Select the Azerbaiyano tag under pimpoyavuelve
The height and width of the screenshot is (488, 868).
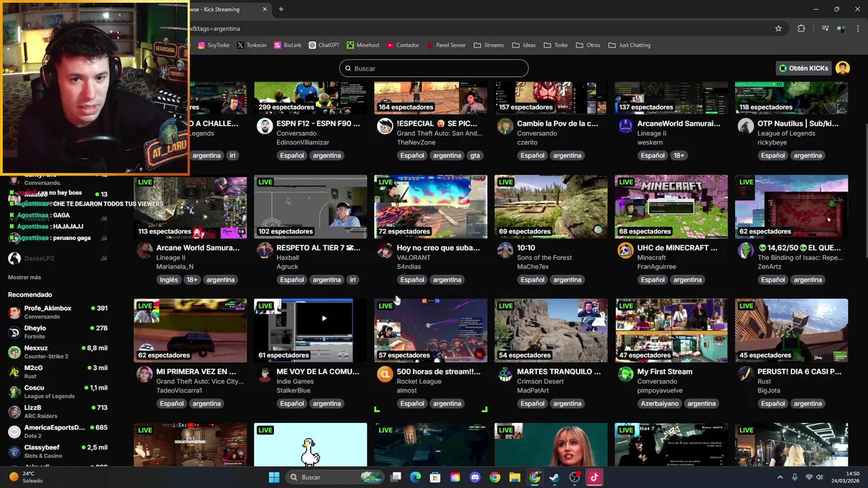[x=659, y=403]
